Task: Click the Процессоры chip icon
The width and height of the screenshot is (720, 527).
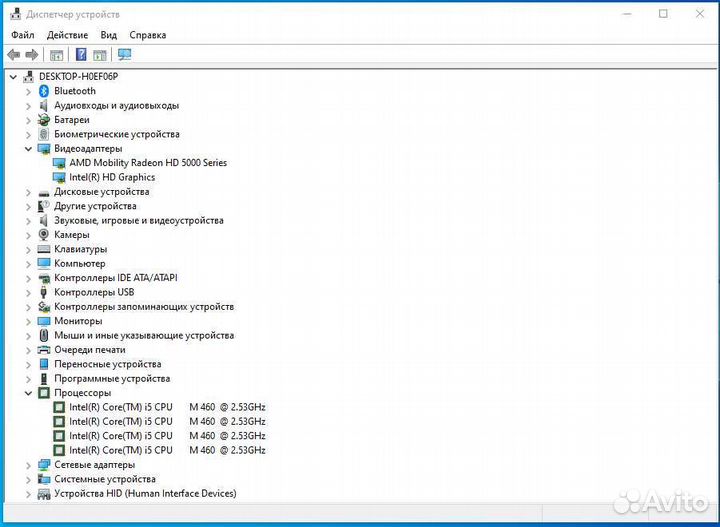Action: pyautogui.click(x=44, y=393)
